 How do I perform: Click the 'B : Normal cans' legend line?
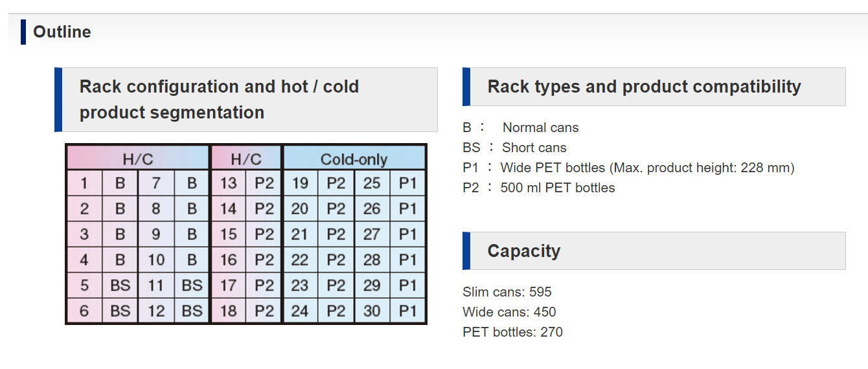(x=521, y=128)
